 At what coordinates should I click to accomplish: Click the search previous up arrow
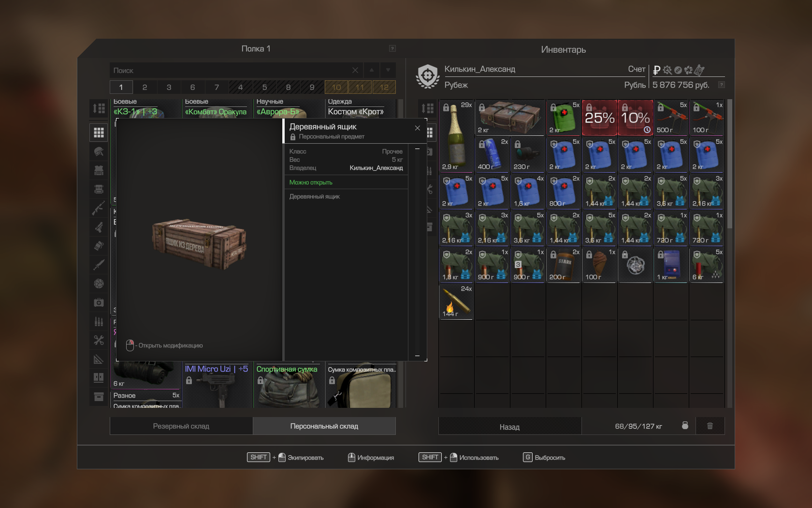tap(371, 70)
